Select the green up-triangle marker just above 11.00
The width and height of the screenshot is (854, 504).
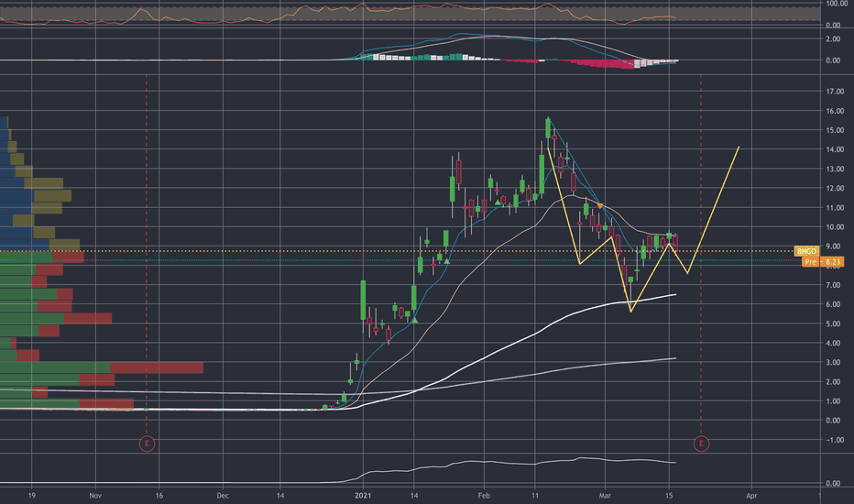click(498, 203)
